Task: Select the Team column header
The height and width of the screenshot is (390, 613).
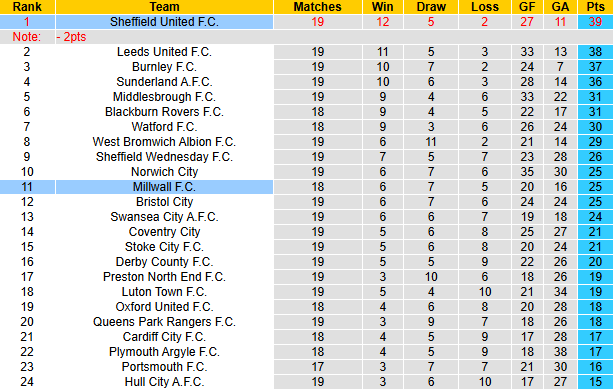Action: 164,7
